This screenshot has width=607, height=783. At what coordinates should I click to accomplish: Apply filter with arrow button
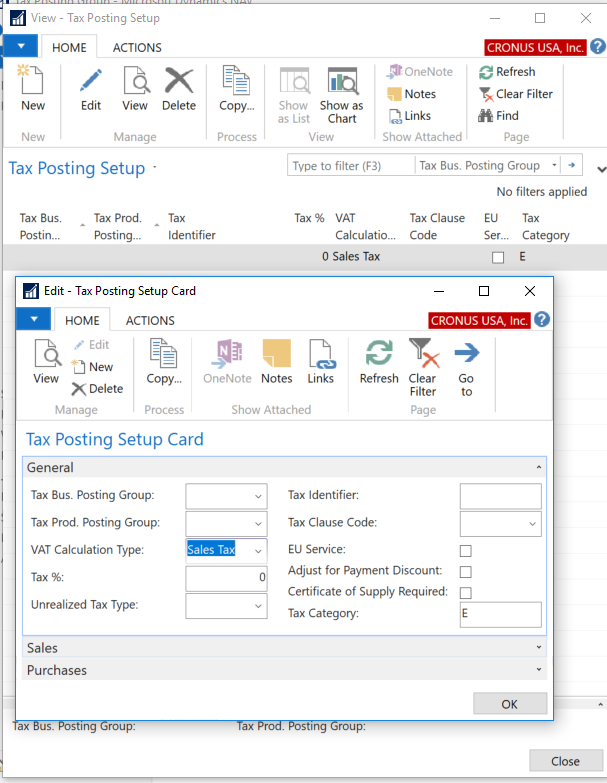point(572,165)
